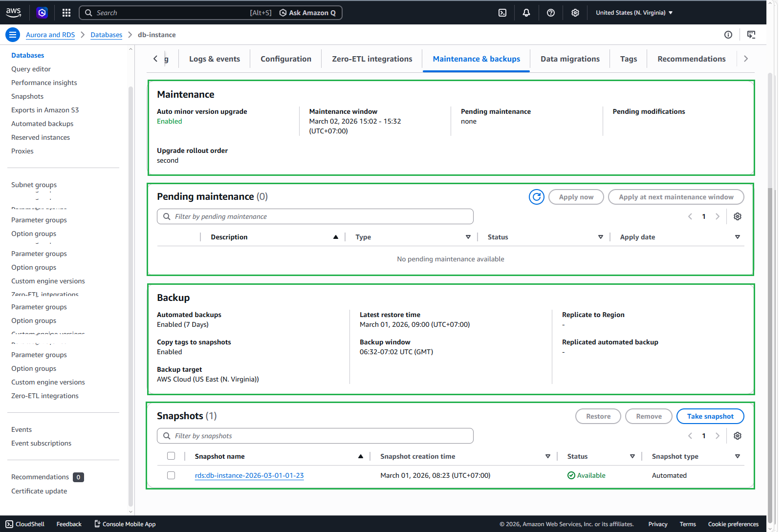Image resolution: width=782 pixels, height=532 pixels.
Task: Click the Restore snapshot button
Action: coord(598,416)
